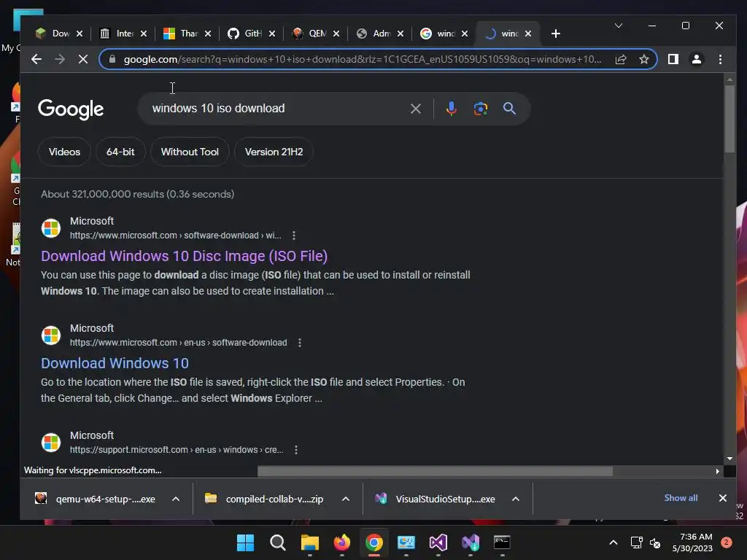Open Windows taskbar search
The image size is (747, 560).
coord(278,542)
